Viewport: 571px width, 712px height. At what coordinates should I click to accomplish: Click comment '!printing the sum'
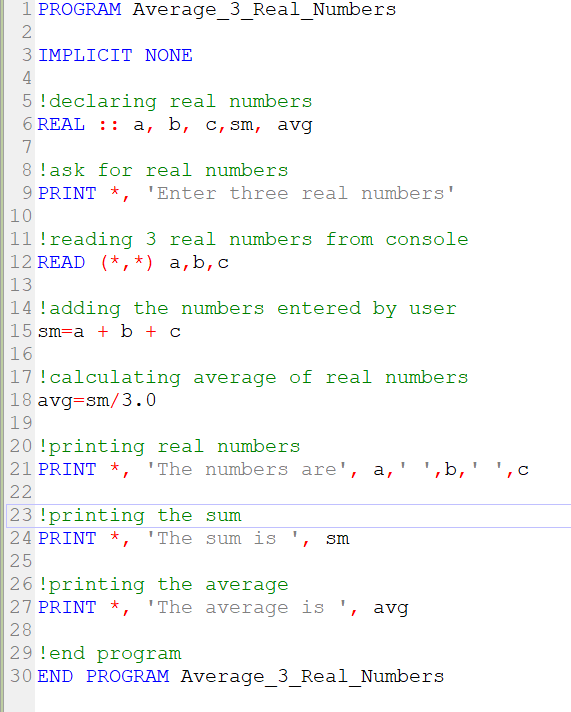pyautogui.click(x=140, y=516)
